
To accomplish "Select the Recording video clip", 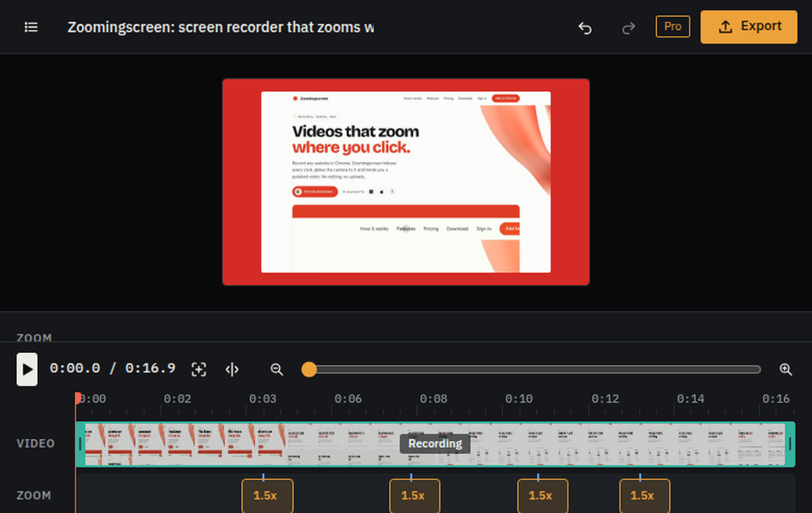I will click(435, 444).
